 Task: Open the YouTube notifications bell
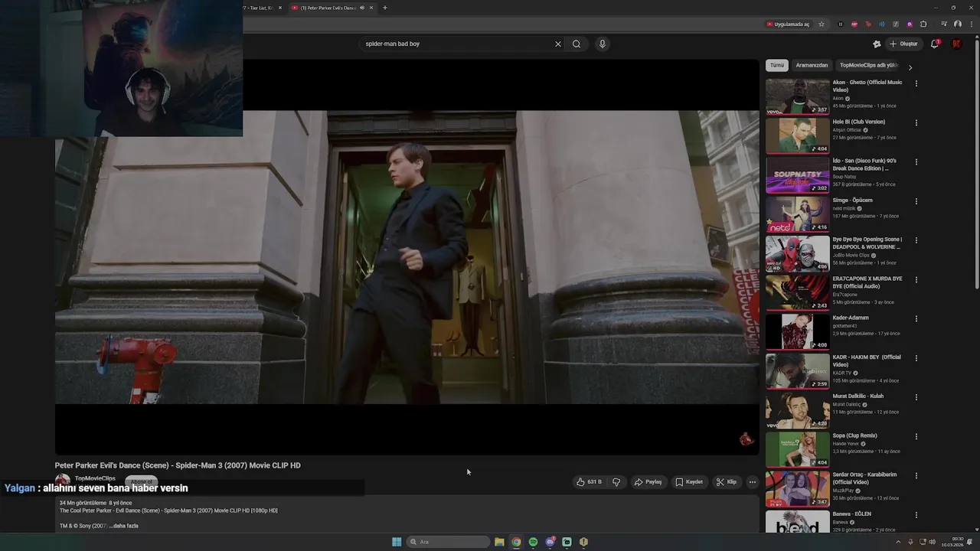click(935, 44)
